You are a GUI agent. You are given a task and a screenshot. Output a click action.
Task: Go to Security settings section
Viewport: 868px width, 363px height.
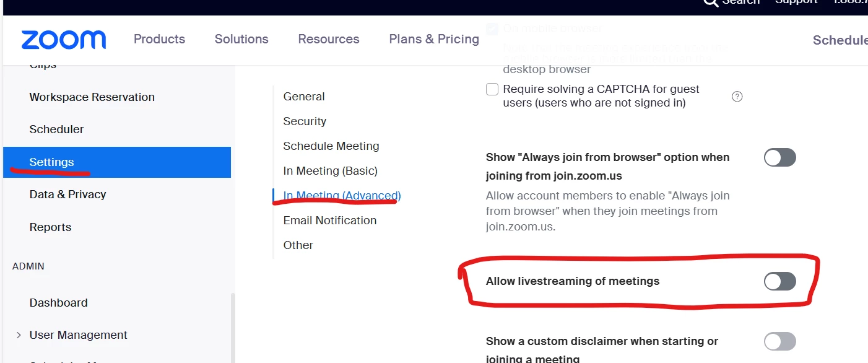[x=305, y=121]
